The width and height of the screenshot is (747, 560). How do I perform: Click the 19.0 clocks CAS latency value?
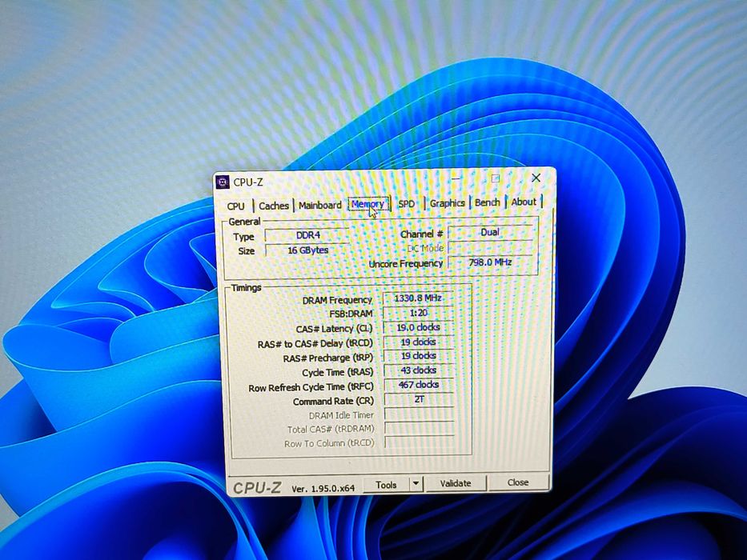click(418, 328)
